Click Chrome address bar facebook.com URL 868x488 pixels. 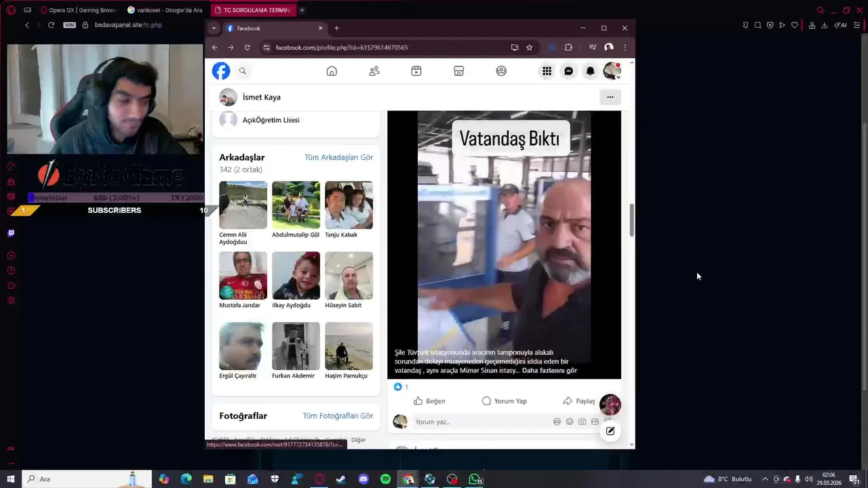tap(342, 47)
